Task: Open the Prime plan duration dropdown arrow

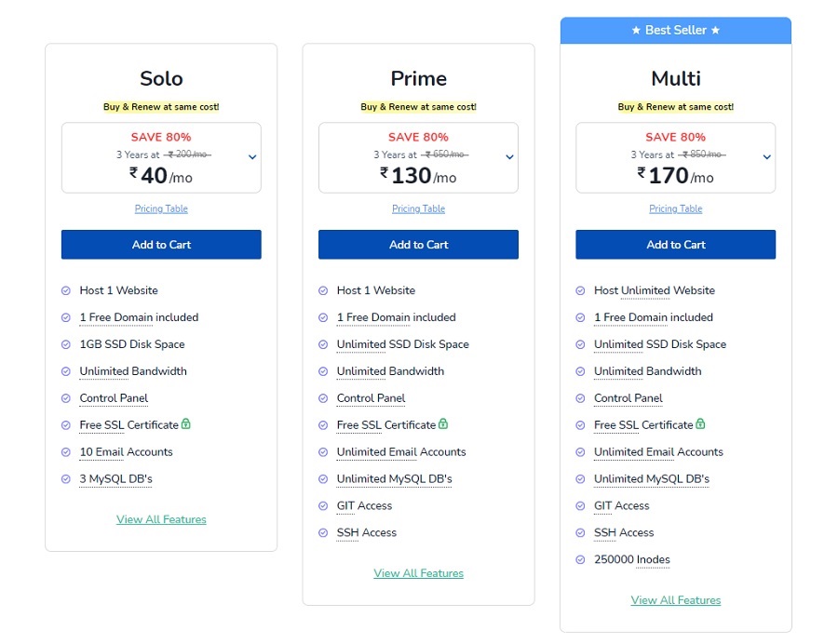Action: (509, 157)
